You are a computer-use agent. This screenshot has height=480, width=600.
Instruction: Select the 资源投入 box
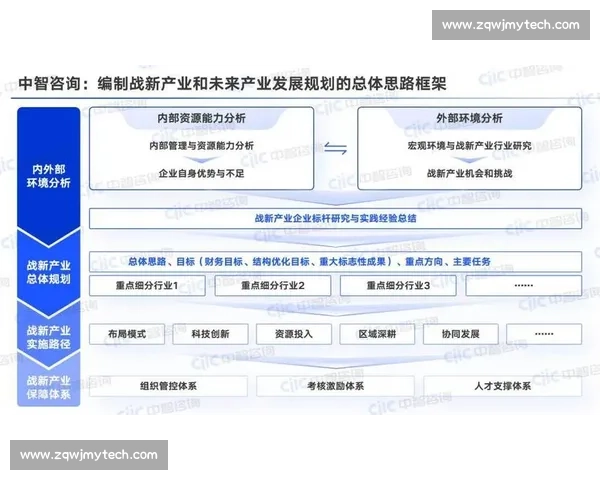294,334
